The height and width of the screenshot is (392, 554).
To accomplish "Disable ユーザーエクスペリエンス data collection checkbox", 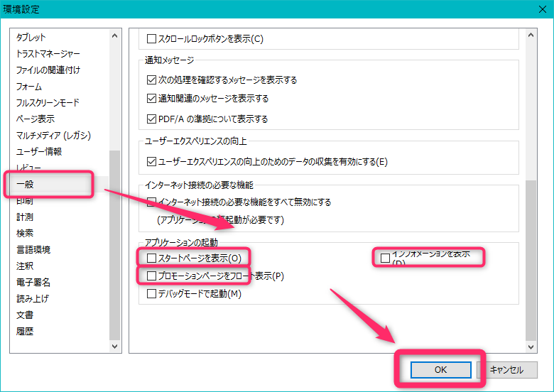I will pos(151,162).
